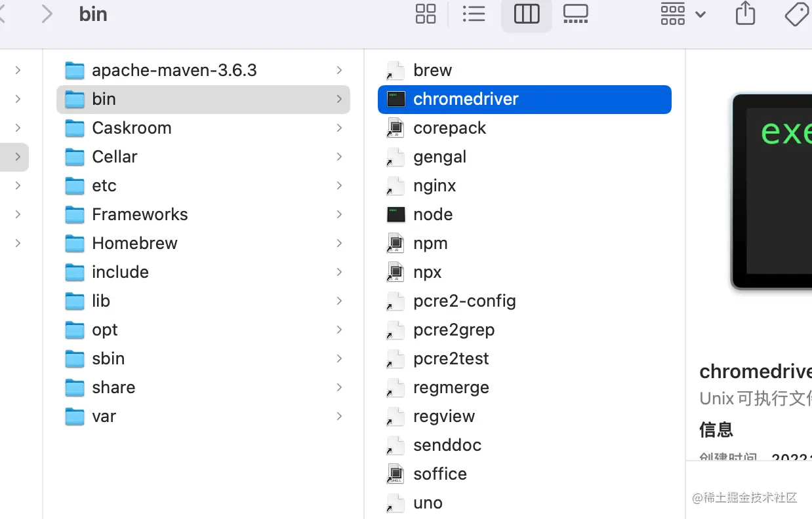
Task: Expand the var folder chevron
Action: pos(339,416)
